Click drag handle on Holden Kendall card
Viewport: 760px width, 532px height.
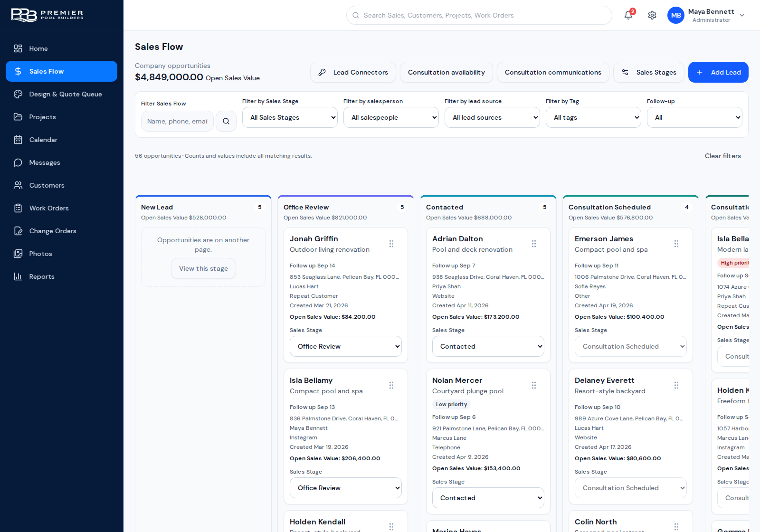click(x=391, y=526)
